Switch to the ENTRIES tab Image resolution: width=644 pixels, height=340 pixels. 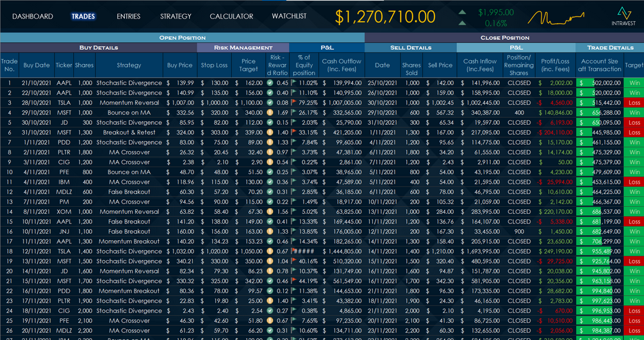pyautogui.click(x=129, y=17)
